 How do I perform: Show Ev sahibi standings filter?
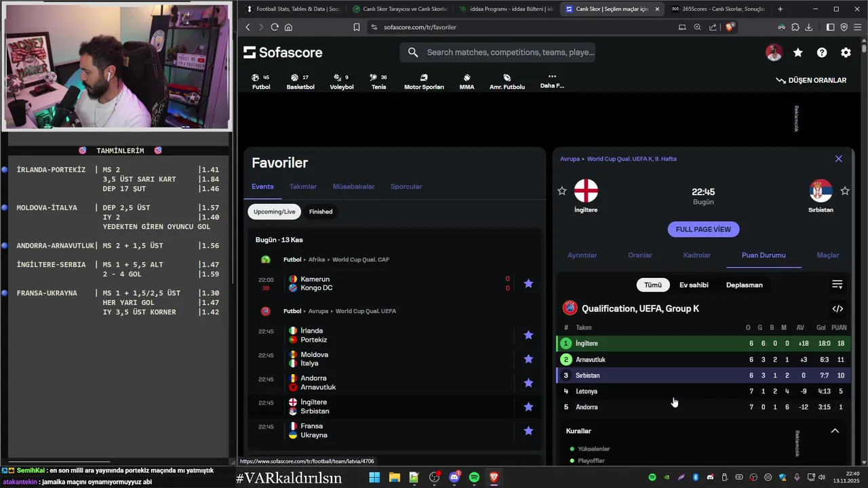(x=694, y=285)
